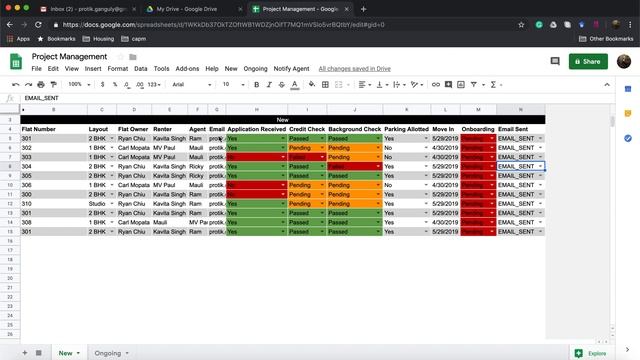640x360 pixels.
Task: Open Layout dropdown for flat 302
Action: (x=112, y=148)
